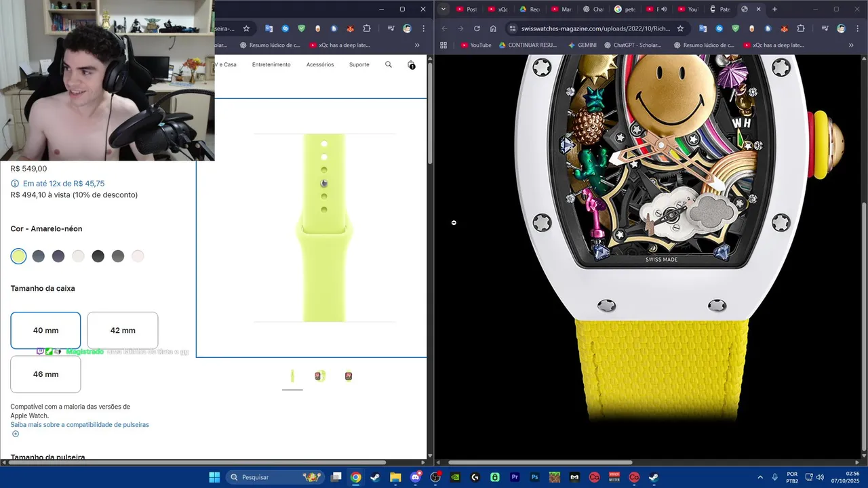The image size is (868, 488).
Task: Open Adobe Photoshop from taskbar
Action: click(535, 477)
